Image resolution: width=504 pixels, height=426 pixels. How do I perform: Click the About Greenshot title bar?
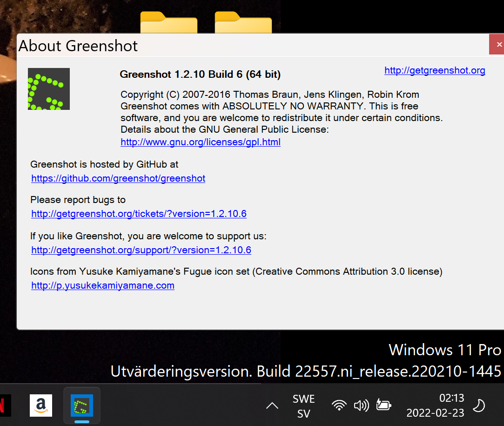(x=78, y=46)
